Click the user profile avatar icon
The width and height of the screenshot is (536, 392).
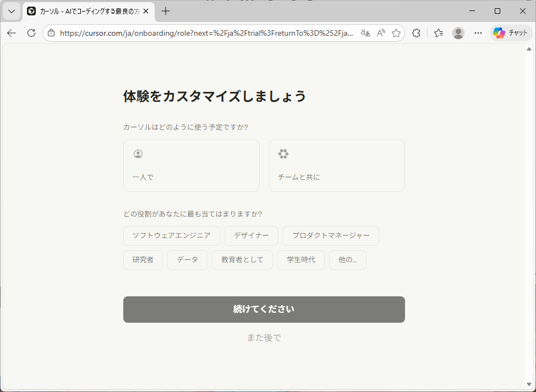click(x=458, y=33)
